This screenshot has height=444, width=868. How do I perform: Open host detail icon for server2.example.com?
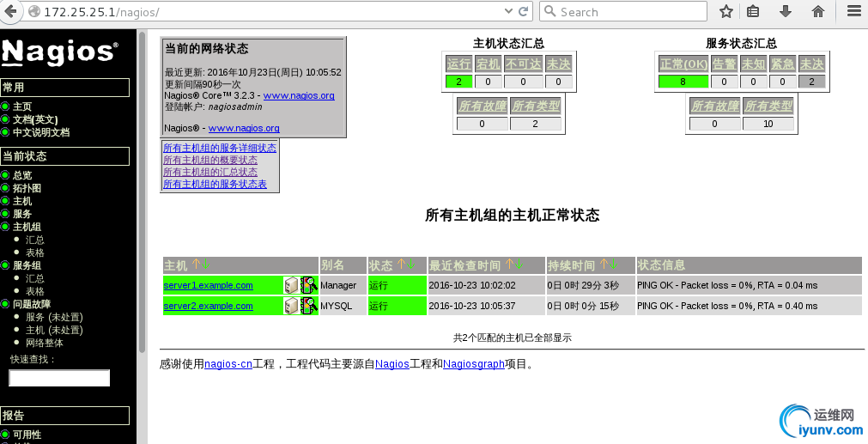point(291,306)
